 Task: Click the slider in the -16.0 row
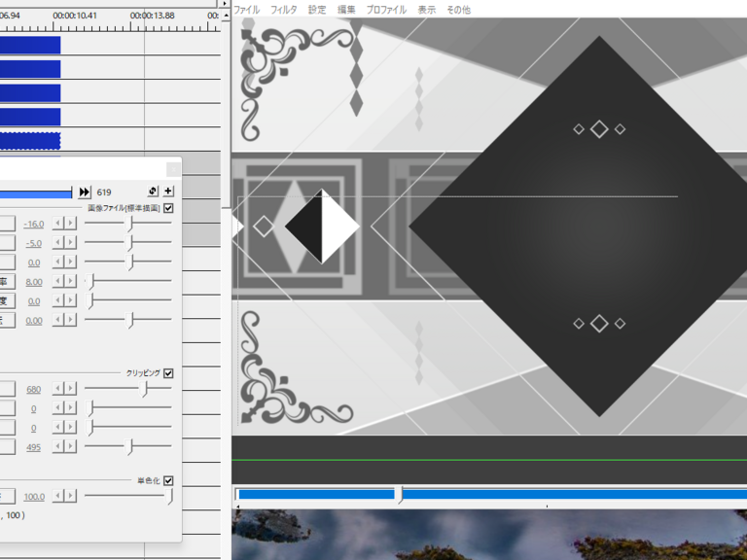128,223
